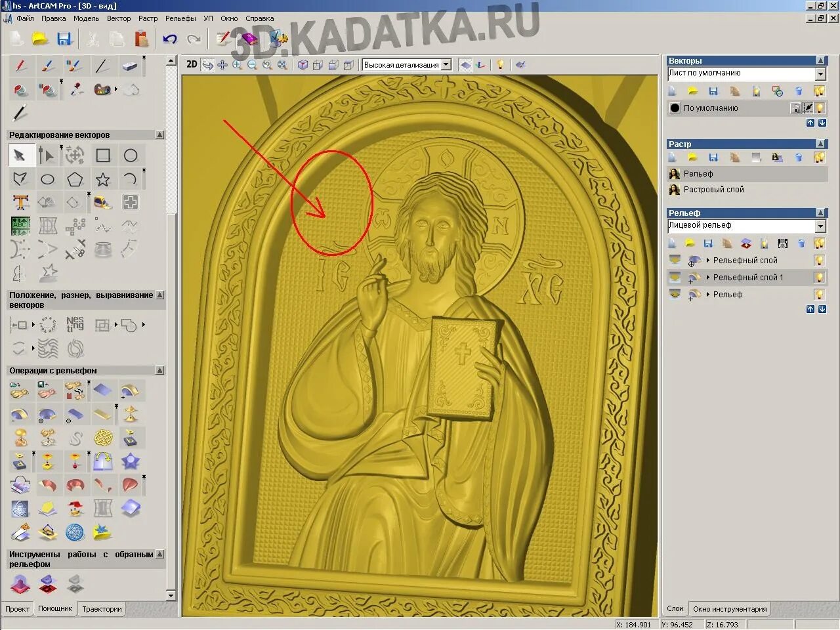Viewport: 840px width, 630px height.
Task: Click the Celtic weave relief icon
Action: 103,438
